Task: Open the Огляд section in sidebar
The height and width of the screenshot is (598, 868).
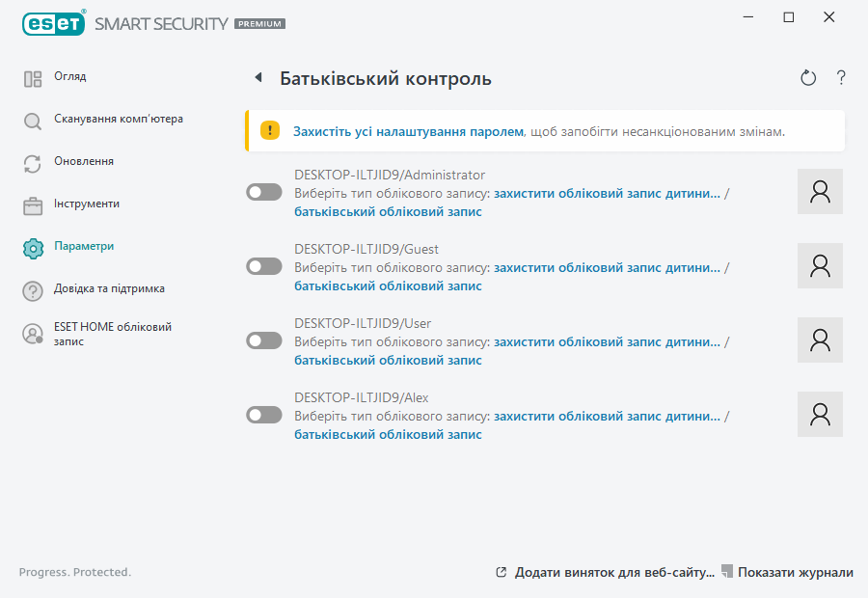Action: pyautogui.click(x=70, y=77)
